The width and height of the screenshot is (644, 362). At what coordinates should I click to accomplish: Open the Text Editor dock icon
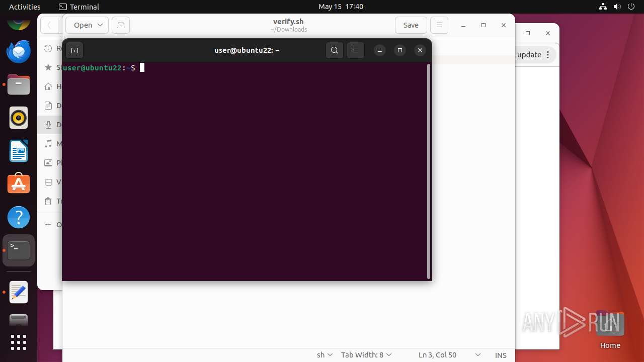tap(19, 292)
